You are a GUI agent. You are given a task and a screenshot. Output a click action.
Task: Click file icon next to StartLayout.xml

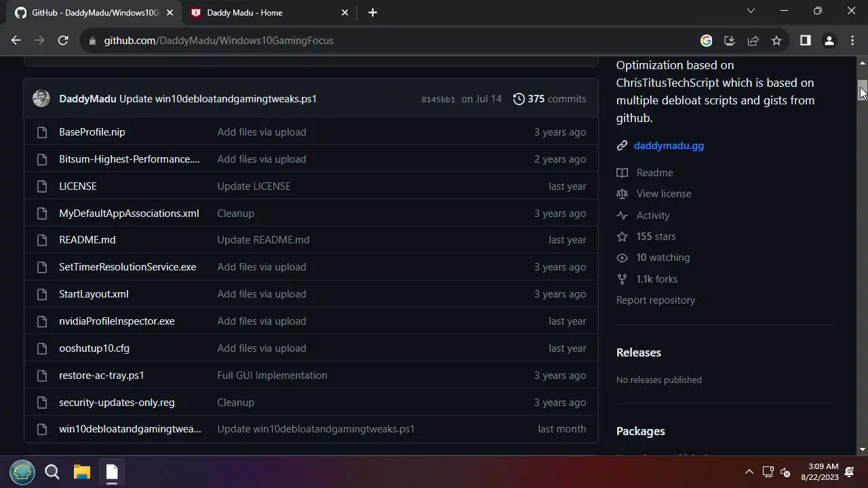(42, 294)
